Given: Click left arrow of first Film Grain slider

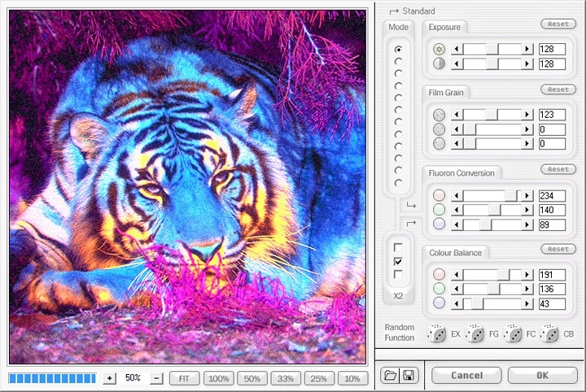Looking at the screenshot, I should pyautogui.click(x=457, y=115).
